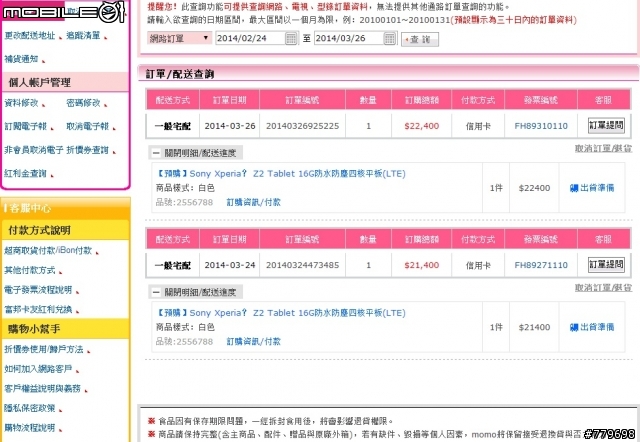Click the end date field 2014/03/26

coord(349,38)
